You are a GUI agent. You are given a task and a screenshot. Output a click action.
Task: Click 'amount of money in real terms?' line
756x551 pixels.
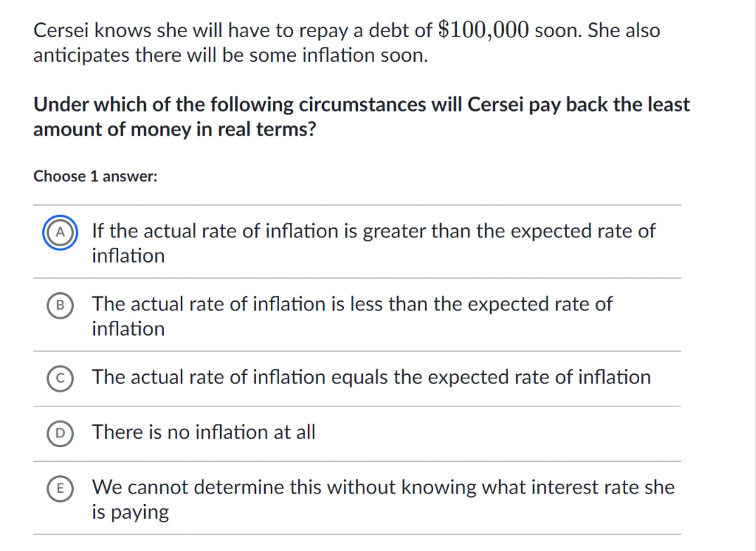pos(175,130)
